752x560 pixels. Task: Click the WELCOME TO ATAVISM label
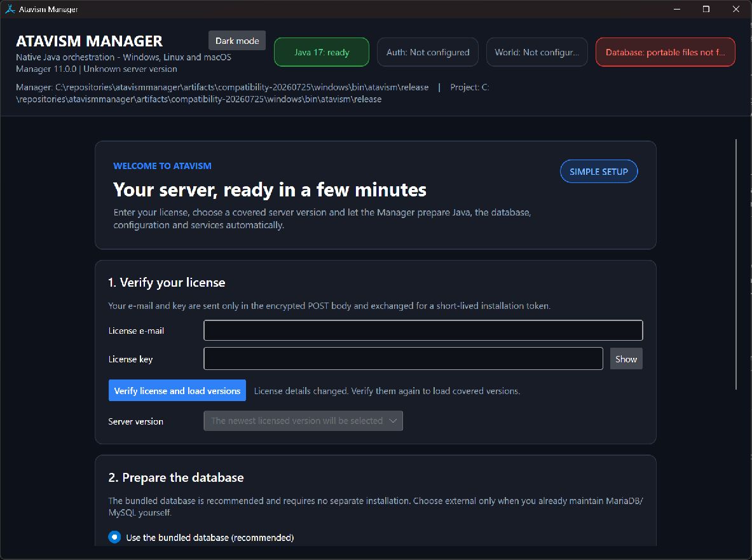point(162,166)
